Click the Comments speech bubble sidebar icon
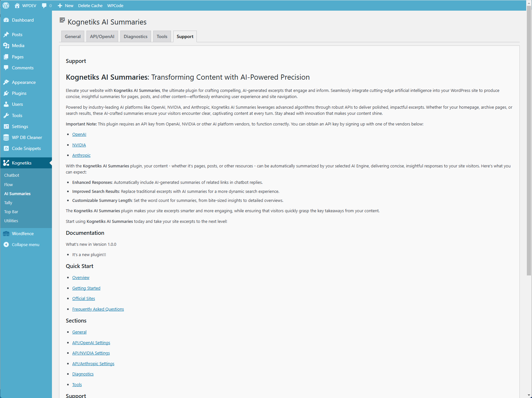 tap(6, 68)
